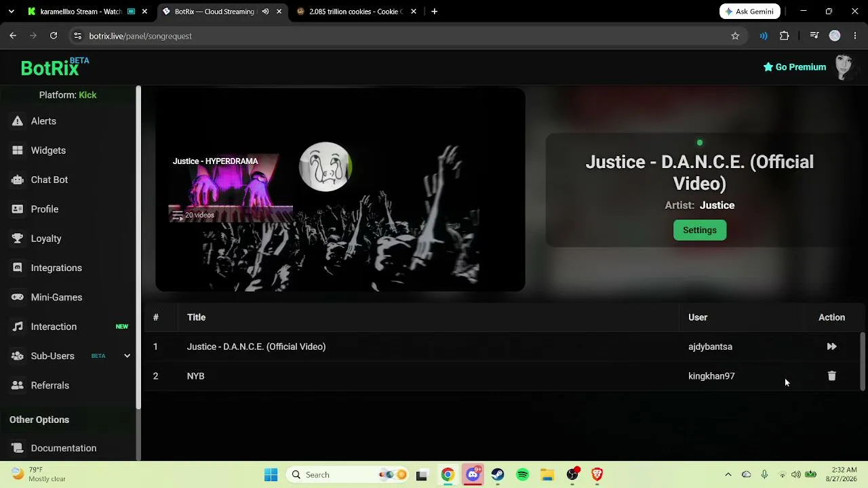Skip the Justice - D.A.N.C.E. song
868x488 pixels.
click(x=831, y=346)
